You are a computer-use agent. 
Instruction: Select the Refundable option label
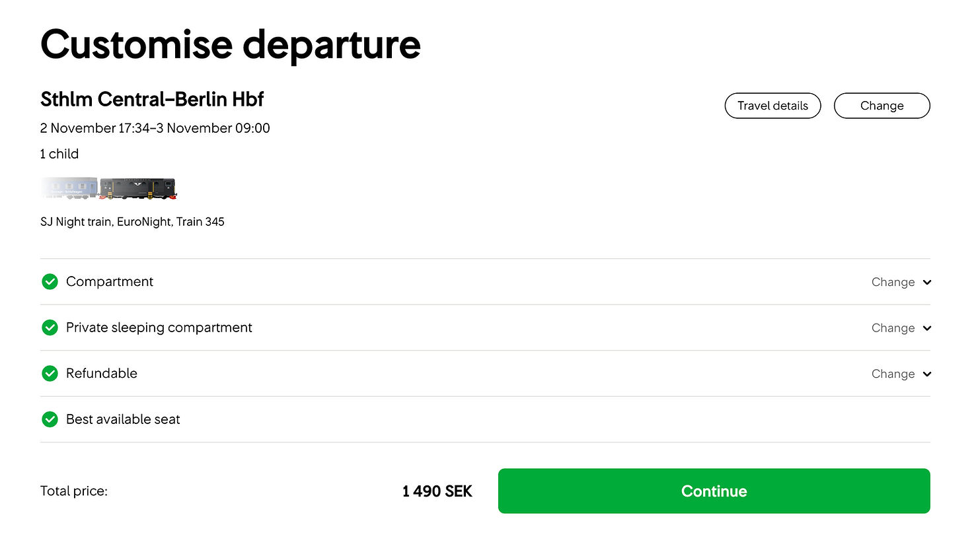coord(102,374)
